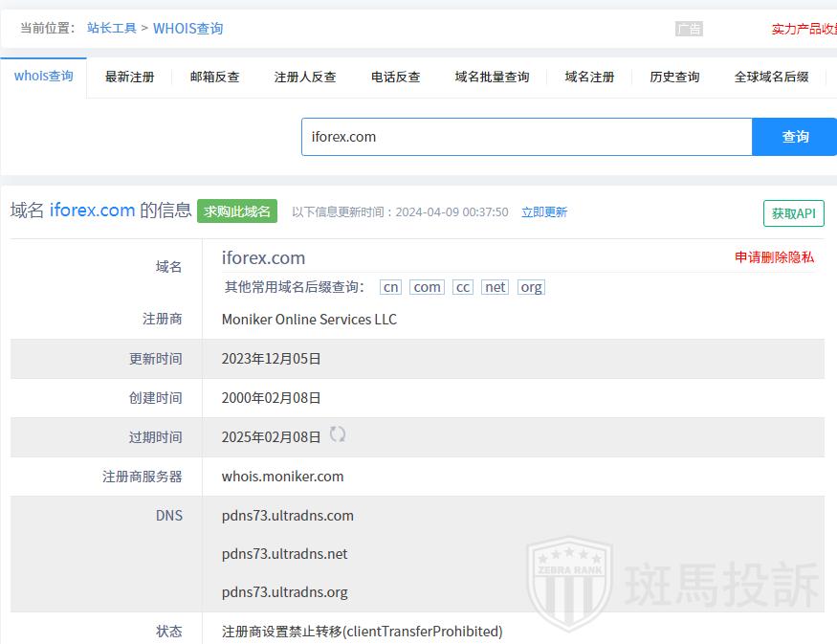Image resolution: width=837 pixels, height=644 pixels.
Task: Click the refresh icon beside expiration date
Action: 338,434
